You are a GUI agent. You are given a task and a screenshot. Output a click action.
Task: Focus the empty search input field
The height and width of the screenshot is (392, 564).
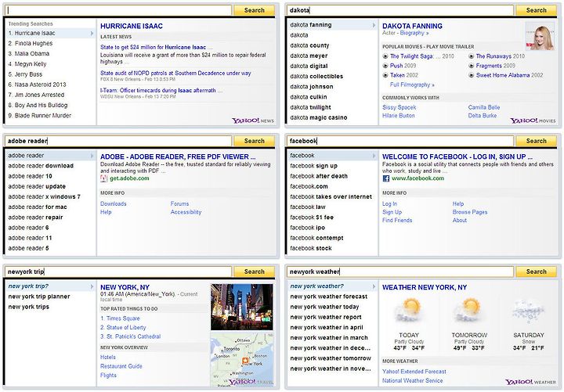click(119, 10)
